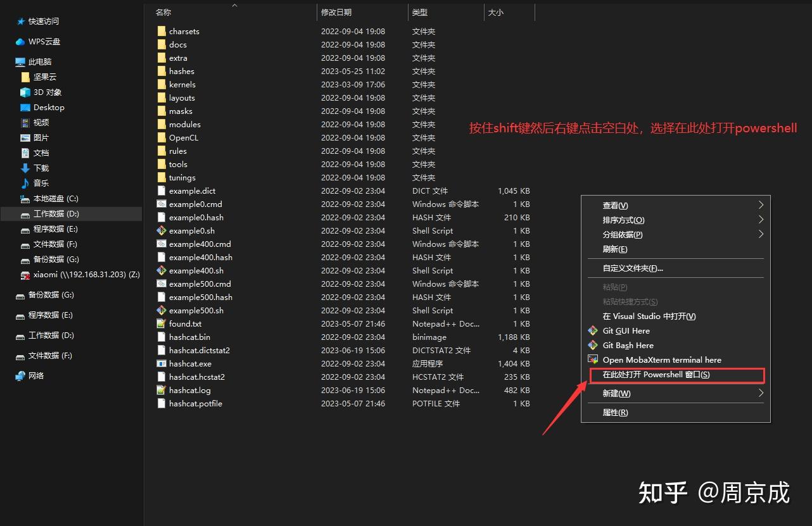This screenshot has width=812, height=526.
Task: Open 属性(R) from context menu
Action: (x=615, y=412)
